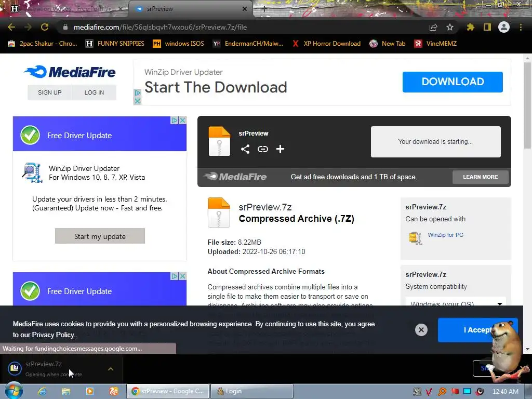Open system compatibility OS dropdown

tap(456, 302)
